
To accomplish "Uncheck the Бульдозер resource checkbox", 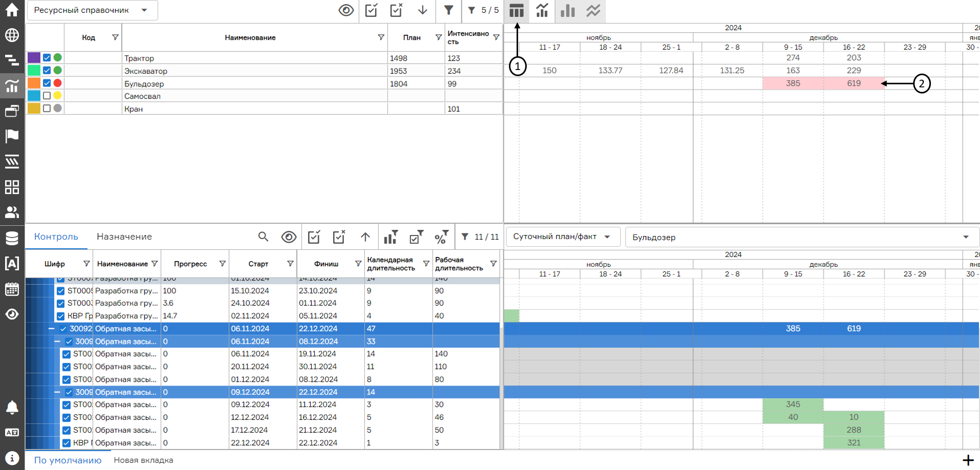I will 47,83.
